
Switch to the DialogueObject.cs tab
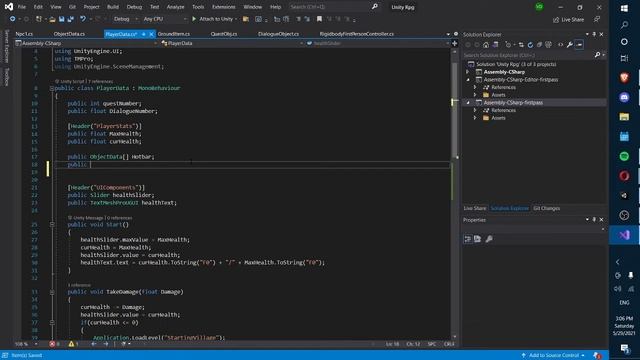click(x=278, y=34)
